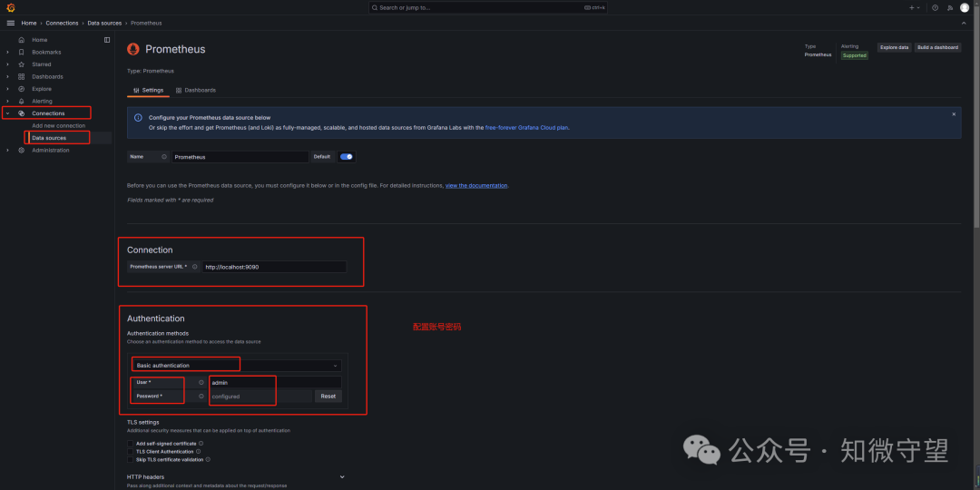
Task: Click the Alerting bell icon
Action: 21,102
